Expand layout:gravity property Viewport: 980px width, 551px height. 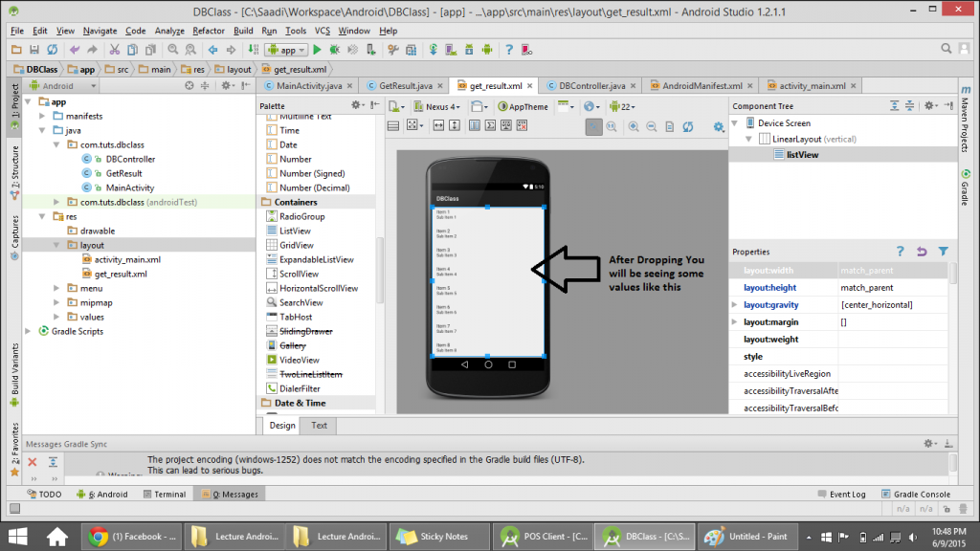point(735,305)
